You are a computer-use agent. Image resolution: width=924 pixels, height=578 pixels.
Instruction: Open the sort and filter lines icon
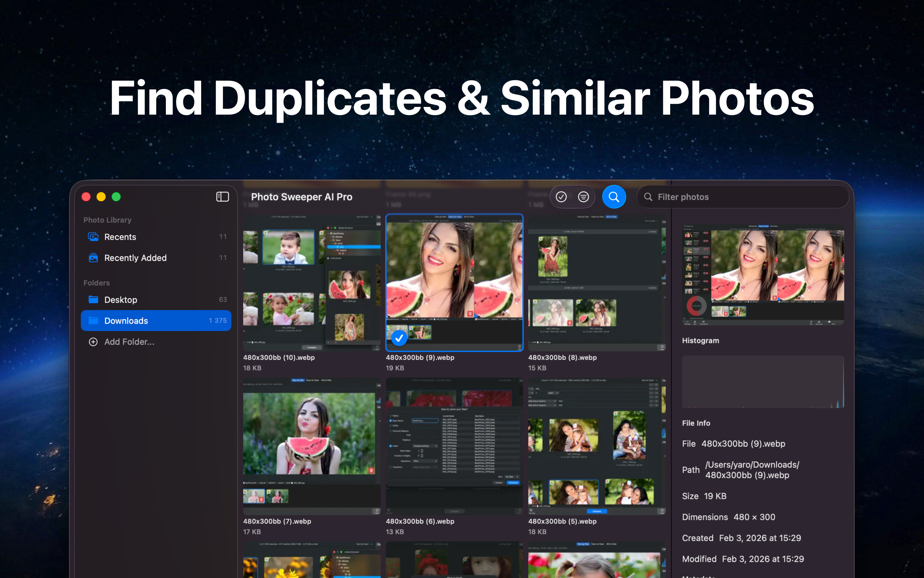[x=583, y=197]
